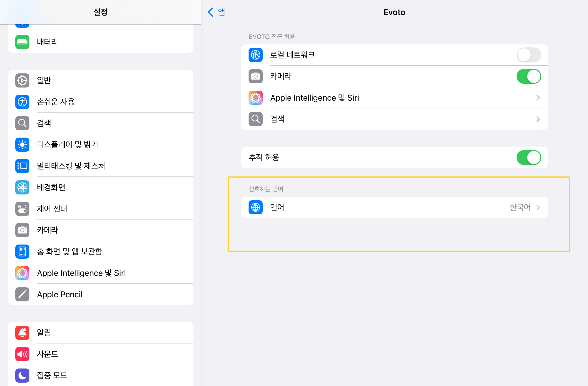
Task: Change language value 한국어
Action: [520, 207]
